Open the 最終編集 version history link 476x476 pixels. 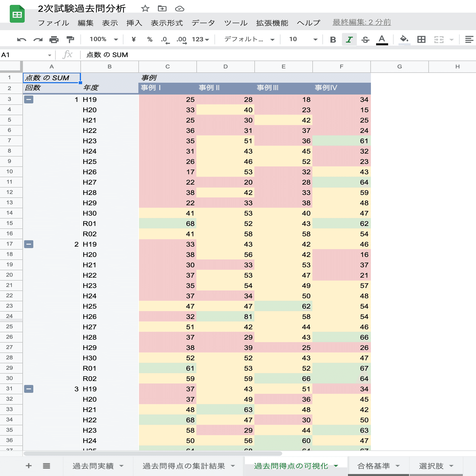click(362, 22)
